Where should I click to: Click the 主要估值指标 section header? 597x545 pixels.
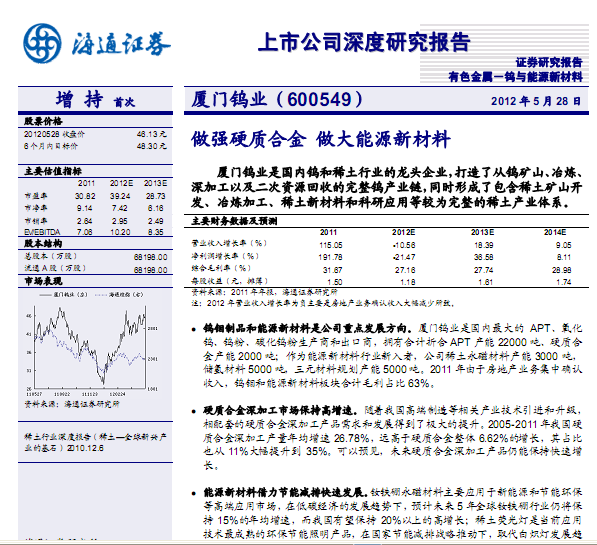[x=53, y=171]
